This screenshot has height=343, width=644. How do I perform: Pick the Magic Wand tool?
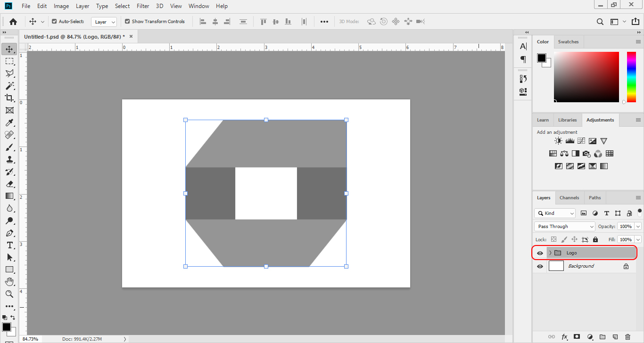click(x=9, y=86)
